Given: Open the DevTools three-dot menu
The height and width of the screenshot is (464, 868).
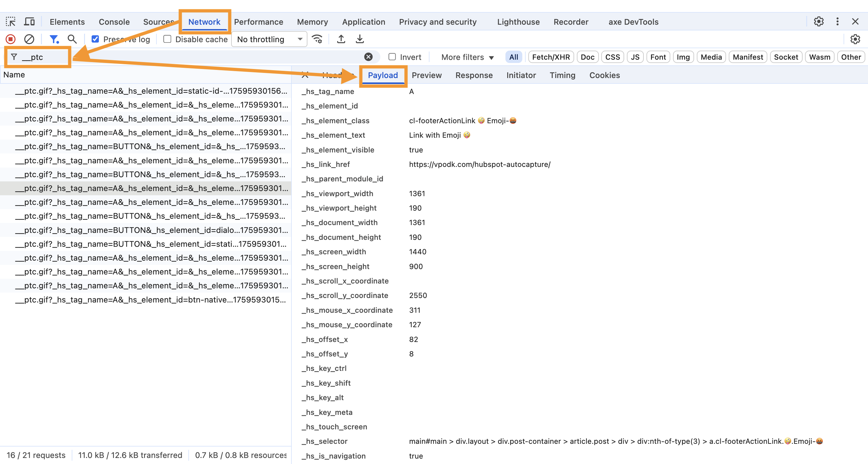Looking at the screenshot, I should click(837, 22).
